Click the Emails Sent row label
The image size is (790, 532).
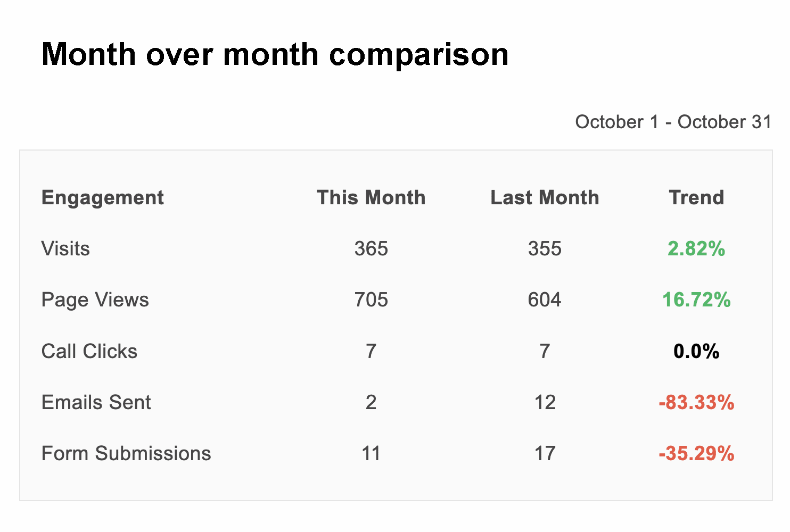[x=96, y=402]
